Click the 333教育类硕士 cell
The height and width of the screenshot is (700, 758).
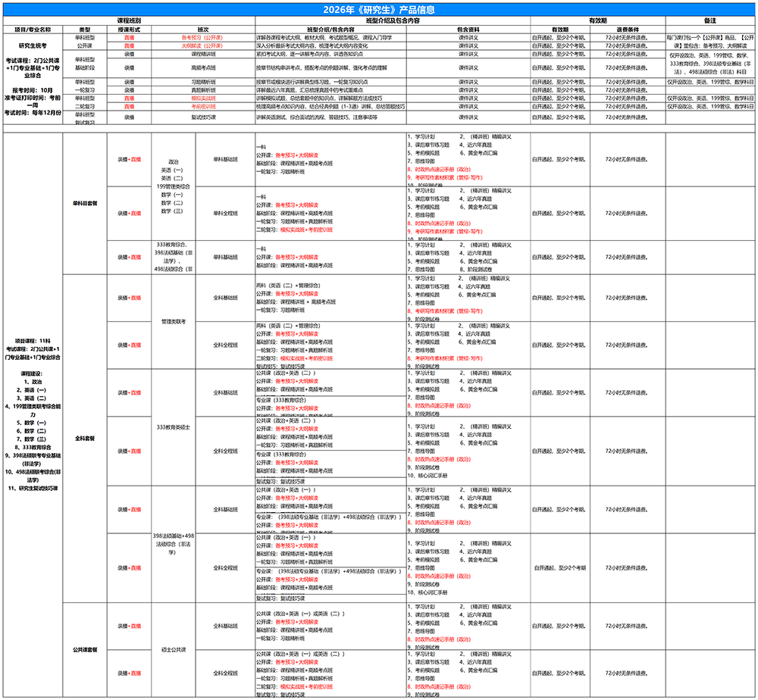click(x=174, y=427)
